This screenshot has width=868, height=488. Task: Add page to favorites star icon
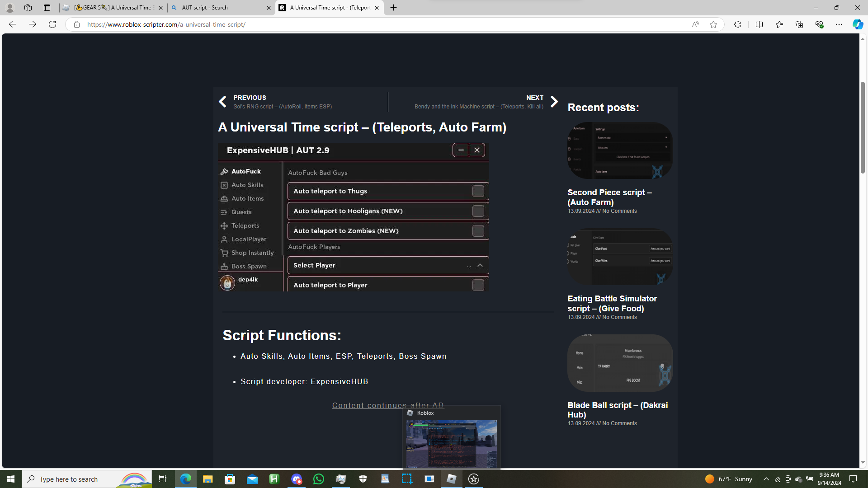click(713, 24)
